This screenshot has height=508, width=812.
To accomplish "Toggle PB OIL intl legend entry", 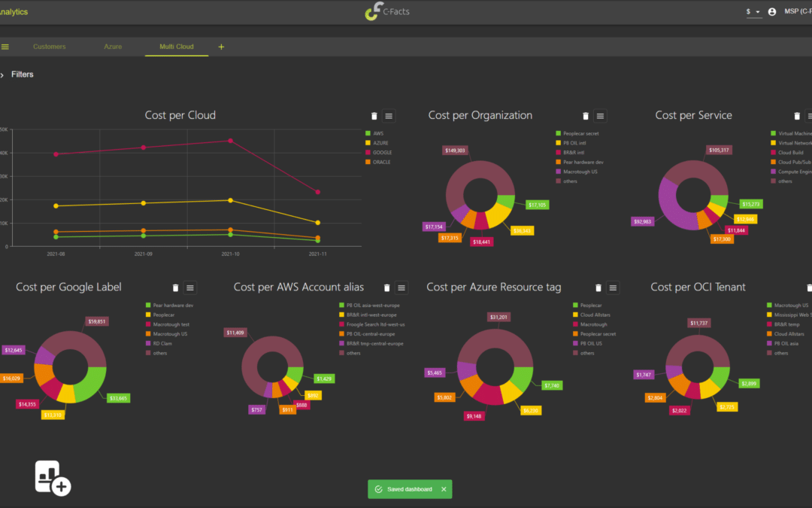I will (x=571, y=143).
